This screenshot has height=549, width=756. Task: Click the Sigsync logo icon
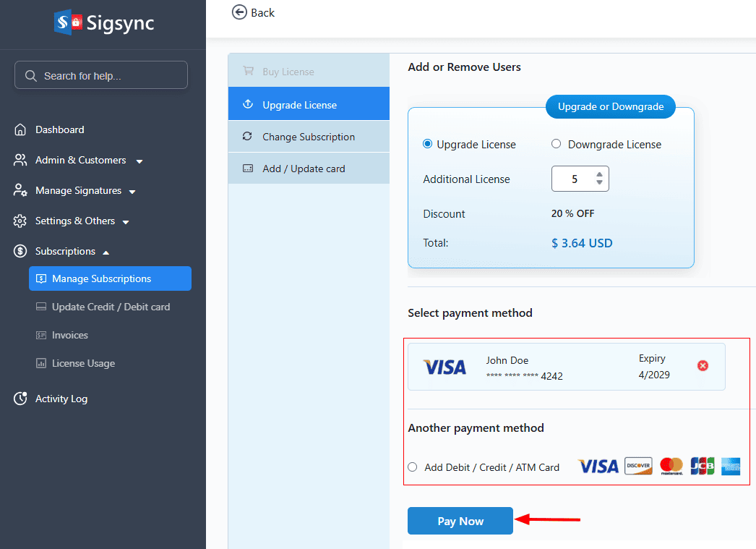click(x=68, y=22)
